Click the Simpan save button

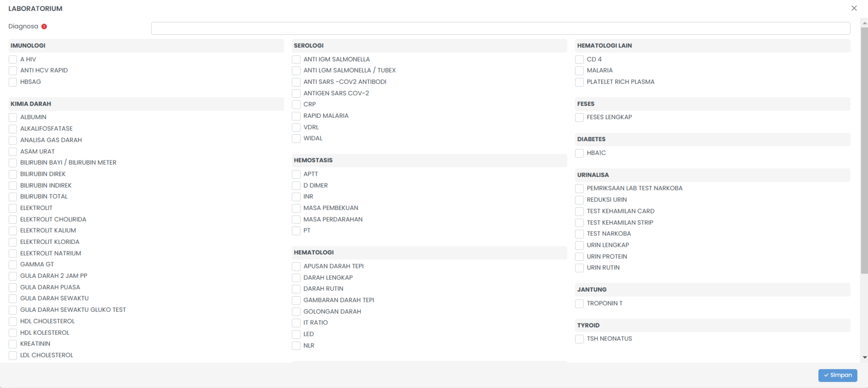(837, 375)
